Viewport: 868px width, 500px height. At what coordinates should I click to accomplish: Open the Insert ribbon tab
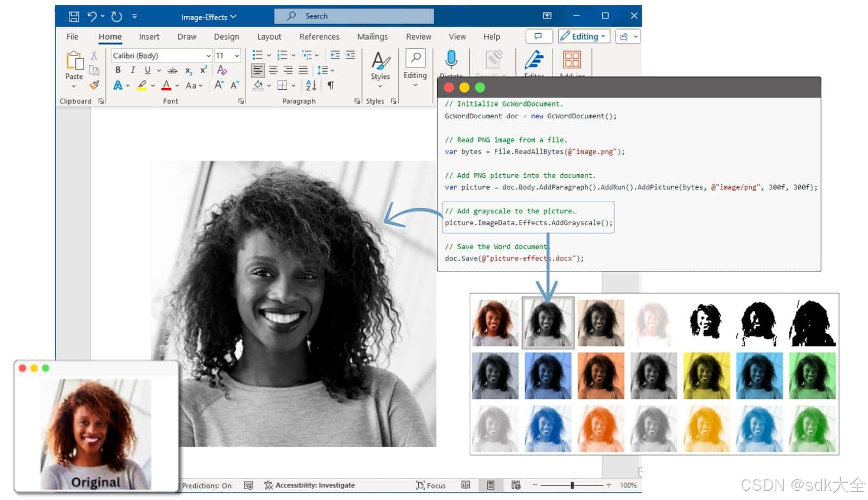[x=149, y=36]
